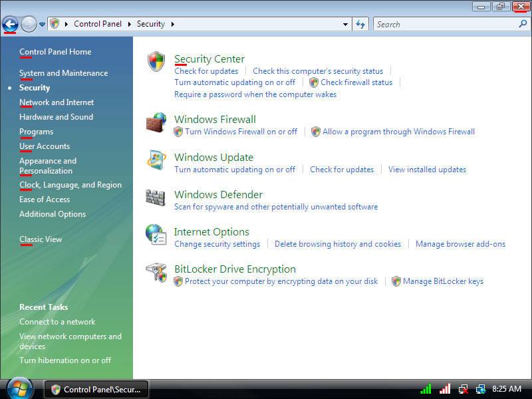Open View network computers and devices
532x399 pixels.
pyautogui.click(x=70, y=341)
